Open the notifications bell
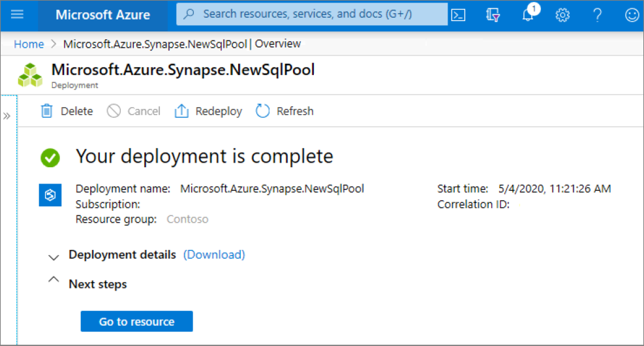Image resolution: width=644 pixels, height=346 pixels. [528, 15]
